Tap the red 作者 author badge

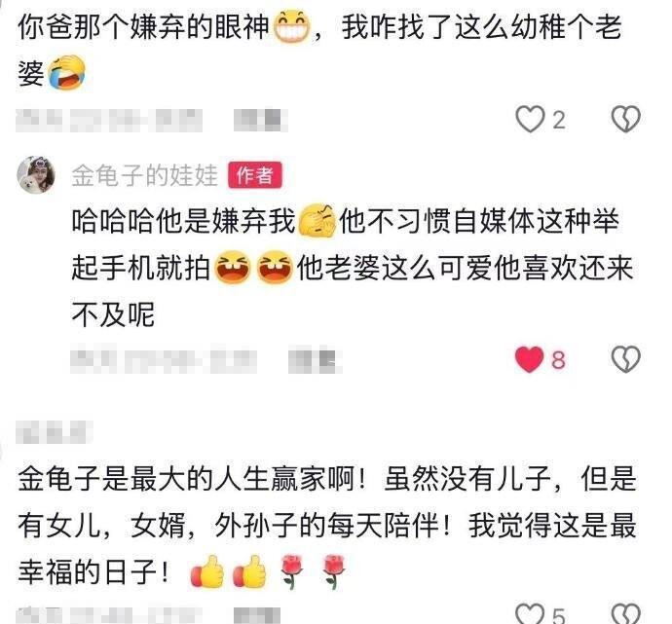pos(254,175)
